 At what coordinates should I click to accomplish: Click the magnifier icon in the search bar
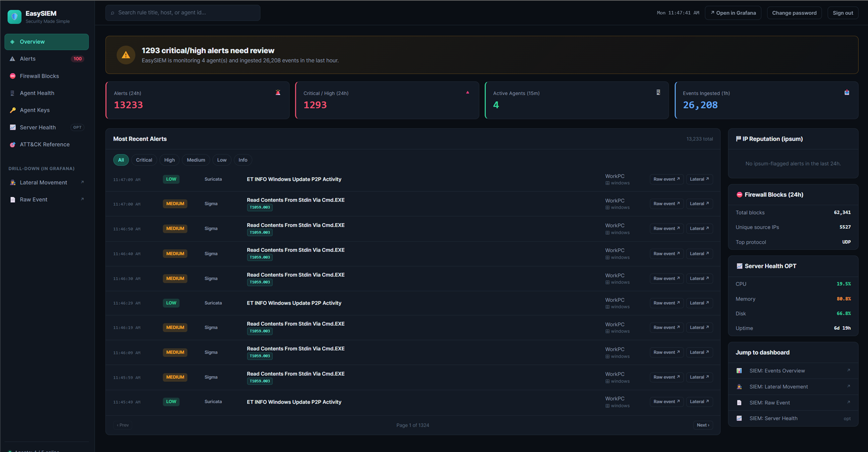pyautogui.click(x=113, y=13)
